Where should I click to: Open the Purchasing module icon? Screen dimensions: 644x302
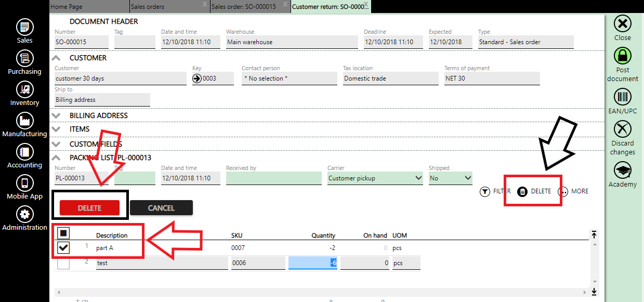[25, 58]
